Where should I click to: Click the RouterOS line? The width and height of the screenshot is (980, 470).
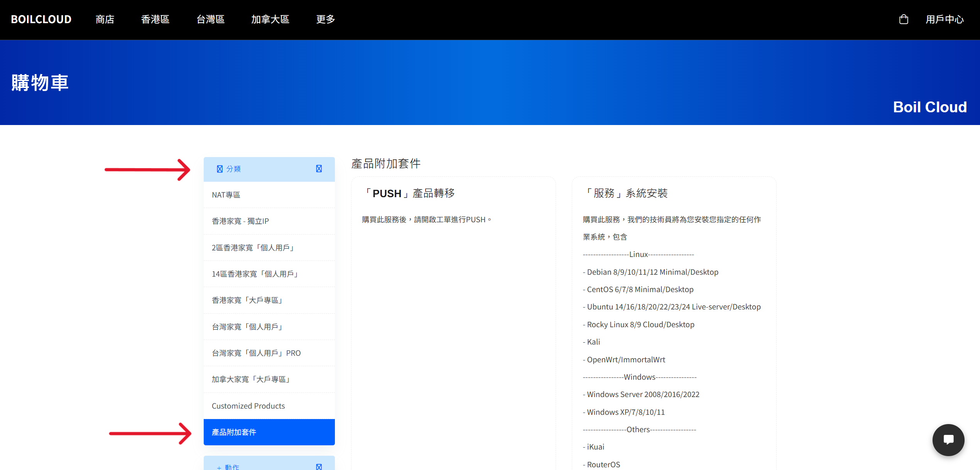pos(602,465)
